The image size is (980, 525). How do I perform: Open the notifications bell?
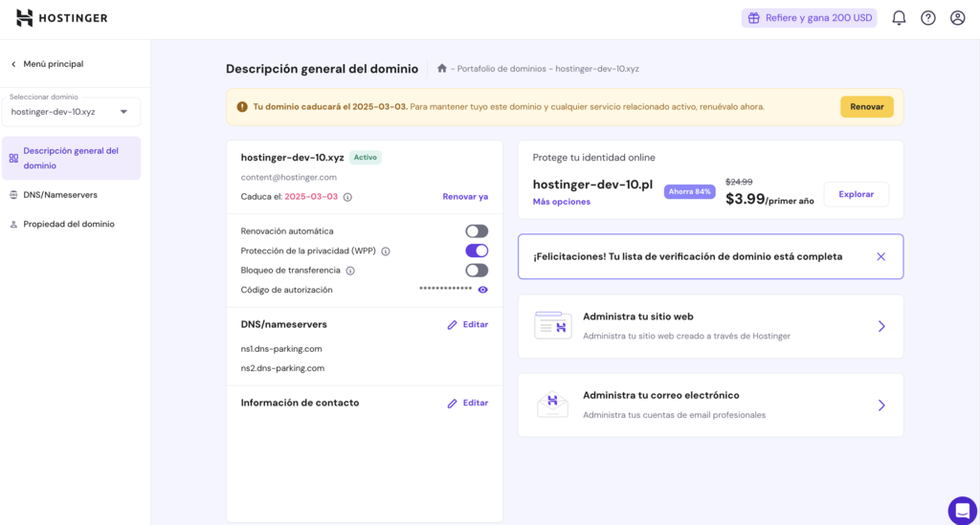pyautogui.click(x=899, y=18)
